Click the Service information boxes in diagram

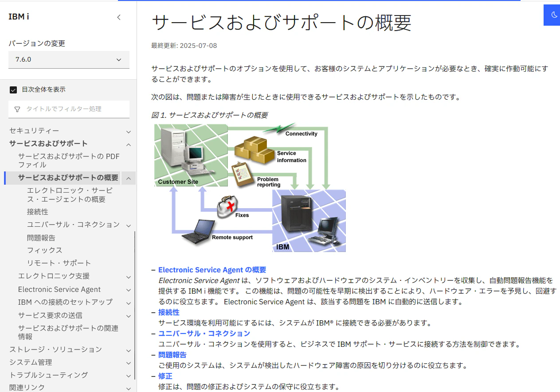255,151
